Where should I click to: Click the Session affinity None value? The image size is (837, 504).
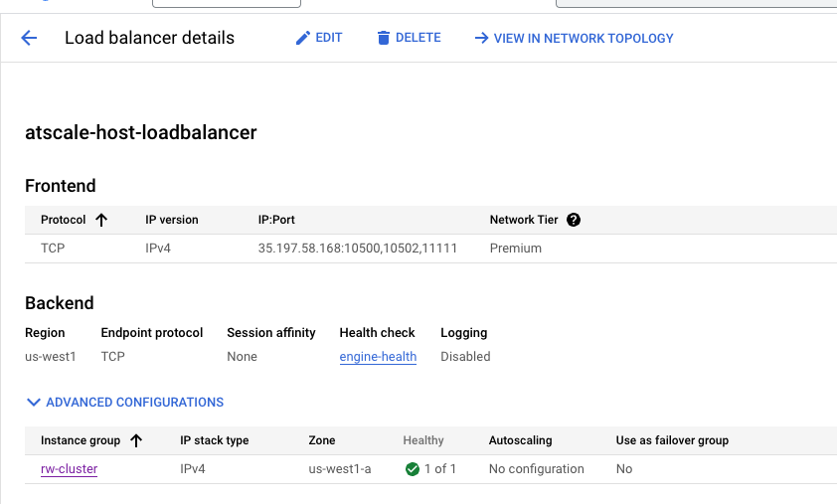243,357
